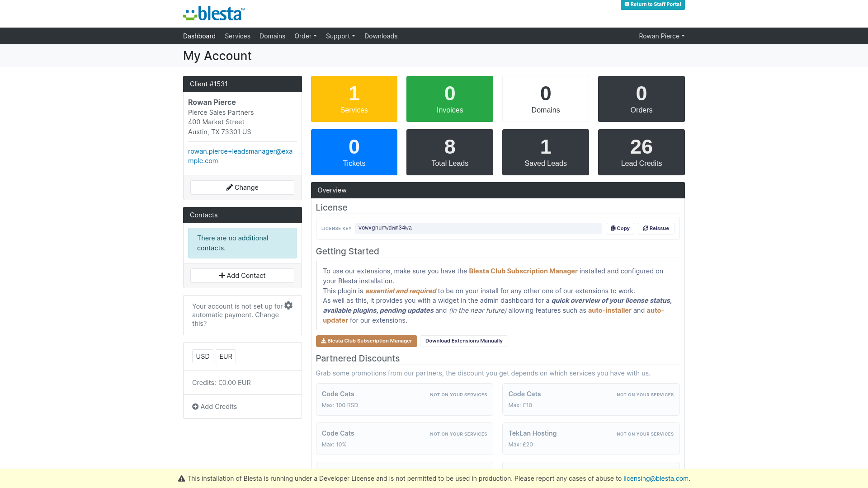
Task: Open the green Invoices tile
Action: pos(450,99)
